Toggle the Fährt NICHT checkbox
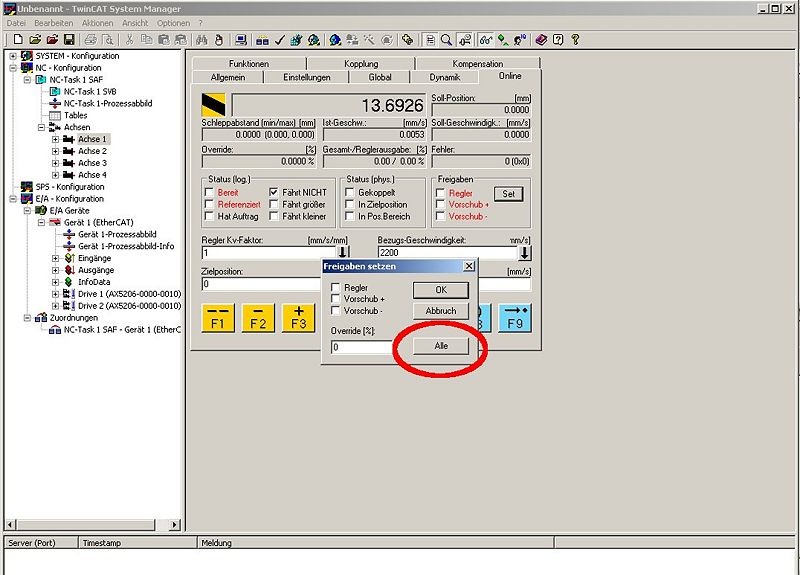Viewport: 800px width, 575px height. 274,192
